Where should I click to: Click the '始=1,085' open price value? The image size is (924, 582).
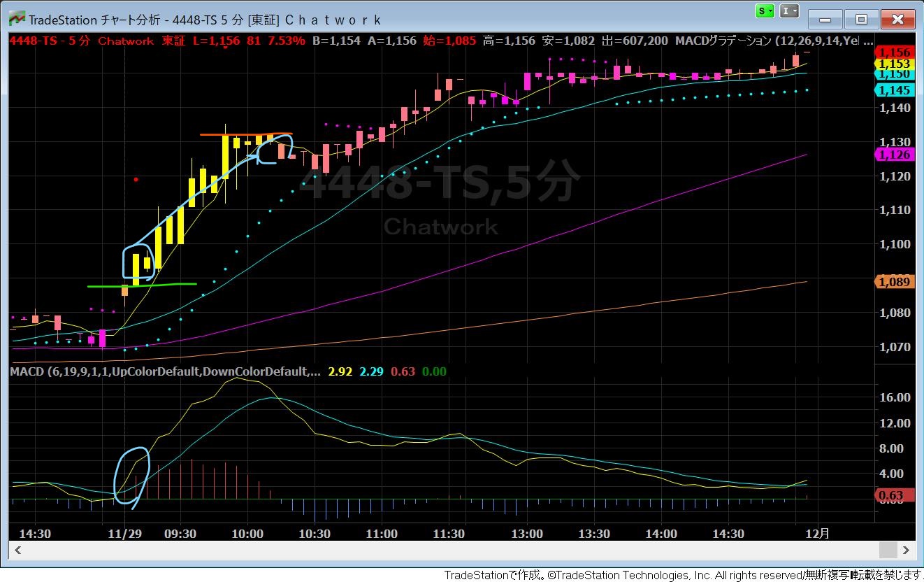coord(449,41)
